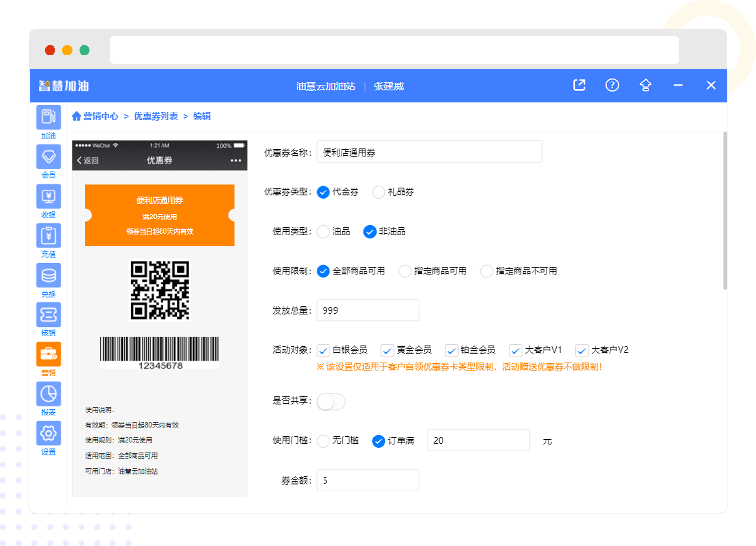Click the upload arrow icon in header
Screen dimensions: 756x546
646,85
